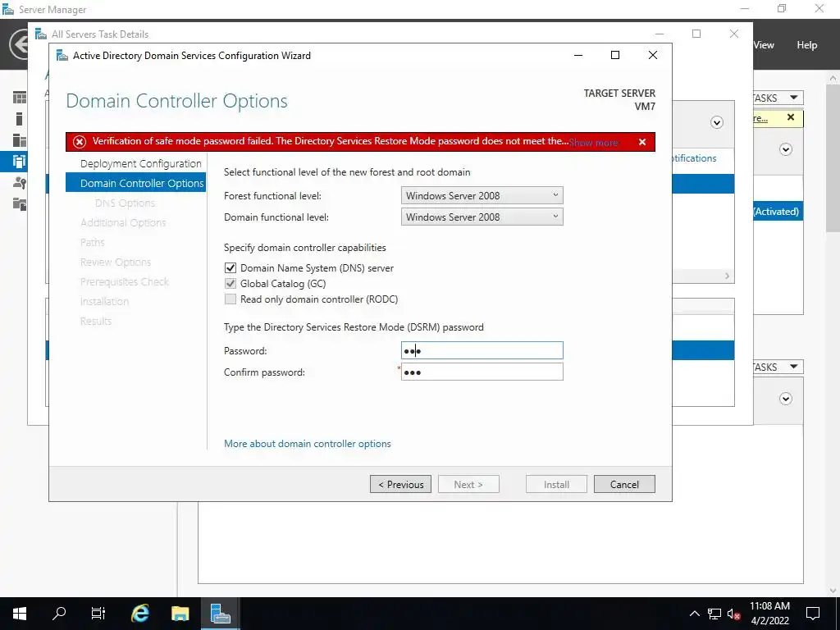
Task: Select Results step
Action: [96, 322]
